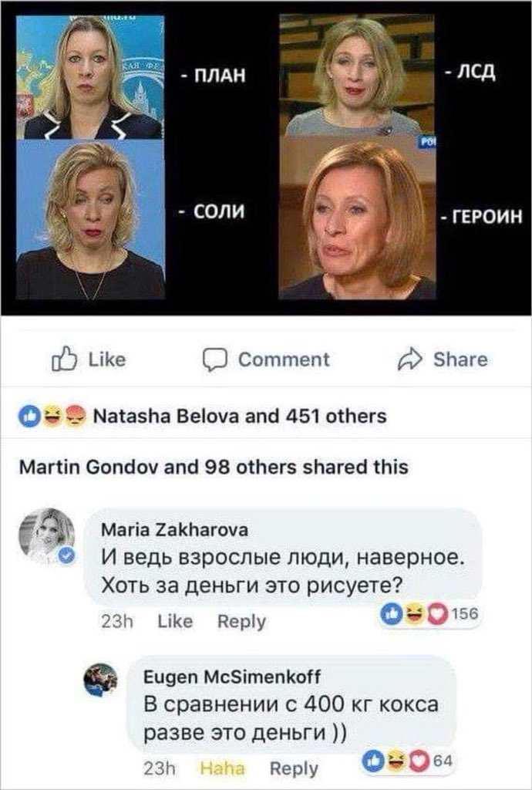Open "Martin Gondov and 98 others shared this"

tap(213, 467)
